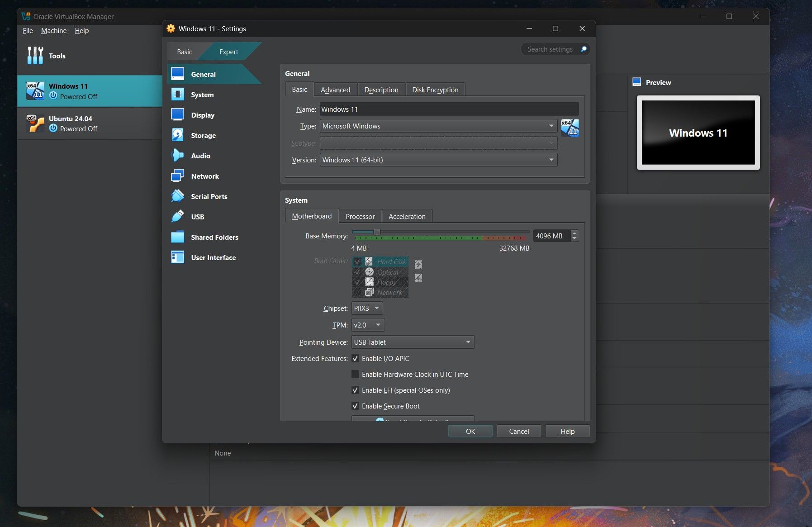Toggle Enable Secure Boot checkbox

tap(355, 406)
